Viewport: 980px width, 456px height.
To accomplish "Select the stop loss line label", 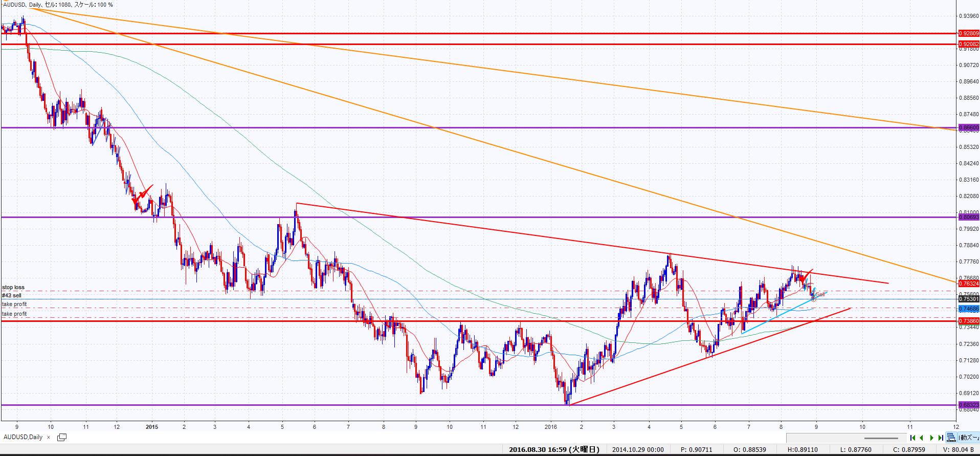I will pyautogui.click(x=13, y=287).
